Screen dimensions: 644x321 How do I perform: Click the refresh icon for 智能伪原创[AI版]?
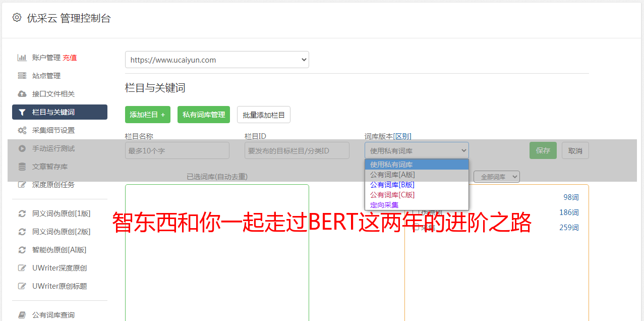click(x=22, y=250)
